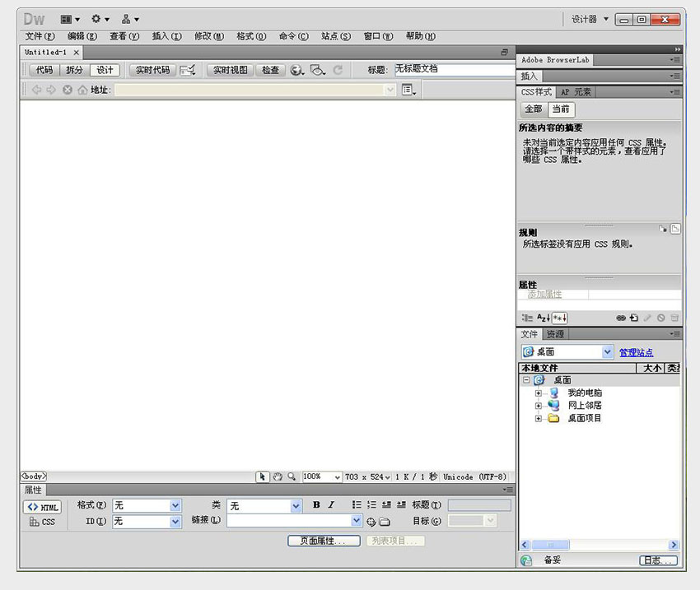Switch to Split view
The height and width of the screenshot is (590, 700).
[75, 70]
